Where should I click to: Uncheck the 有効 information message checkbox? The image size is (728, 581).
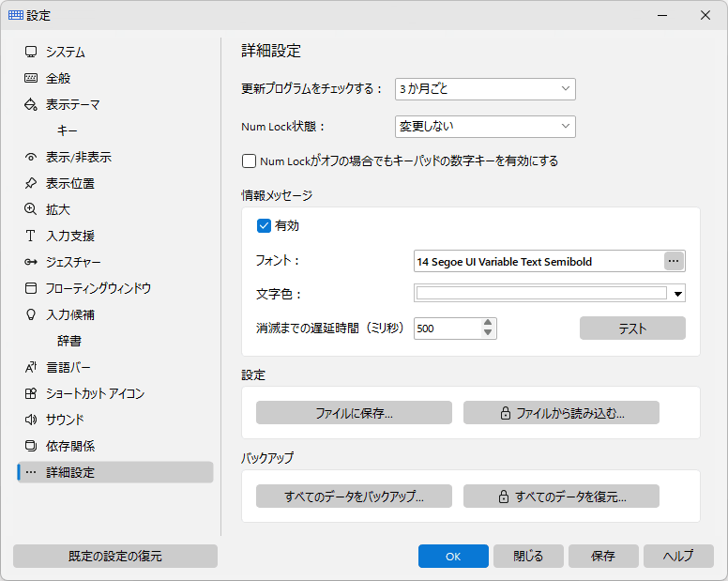264,225
